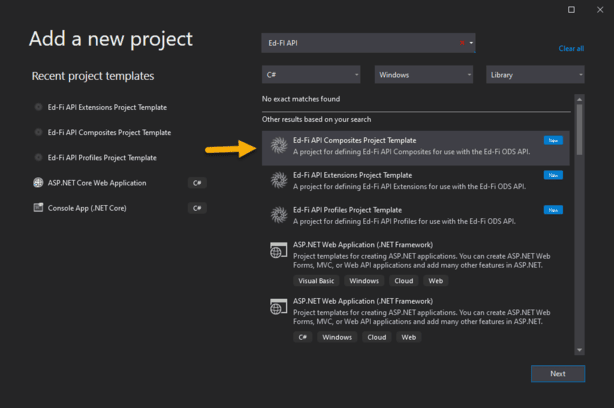
Task: Open the C# language filter dropdown
Action: click(x=311, y=74)
